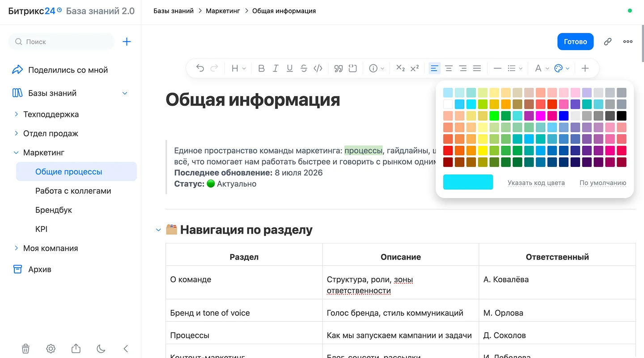The width and height of the screenshot is (644, 358).
Task: Set text alignment to center
Action: coord(449,68)
